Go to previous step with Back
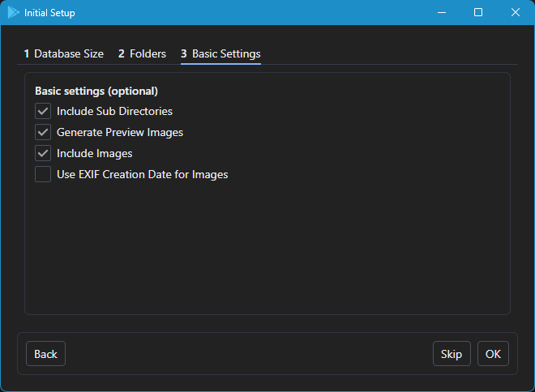The image size is (535, 392). 45,354
